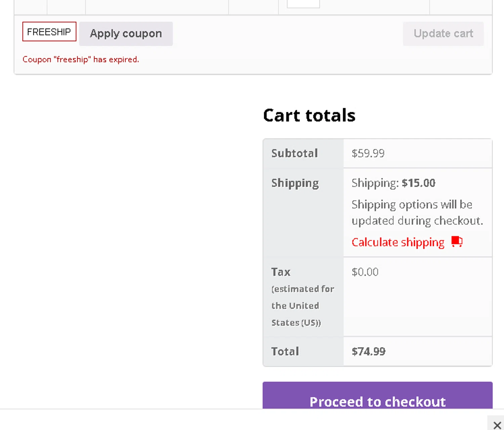
Task: Click the subtotal value $59.99
Action: pos(368,153)
